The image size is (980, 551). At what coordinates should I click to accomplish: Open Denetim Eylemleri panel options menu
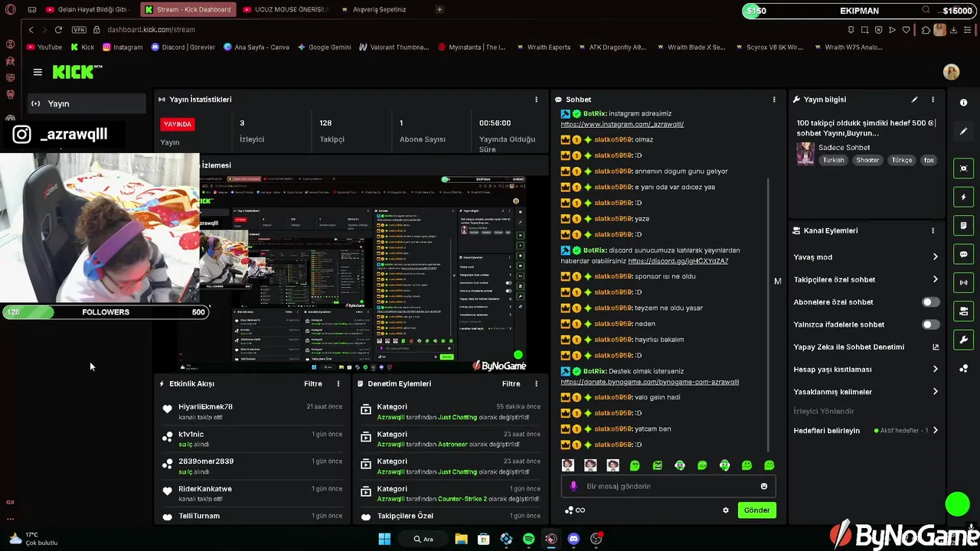pyautogui.click(x=536, y=383)
